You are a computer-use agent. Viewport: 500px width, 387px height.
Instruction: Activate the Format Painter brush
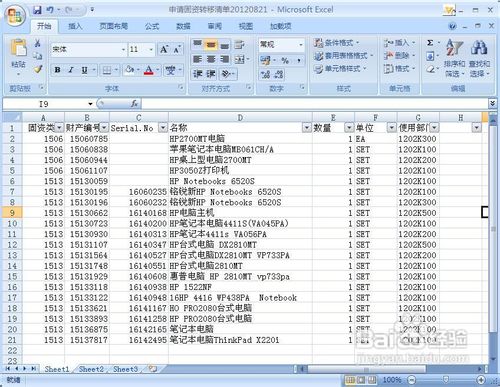tap(38, 69)
